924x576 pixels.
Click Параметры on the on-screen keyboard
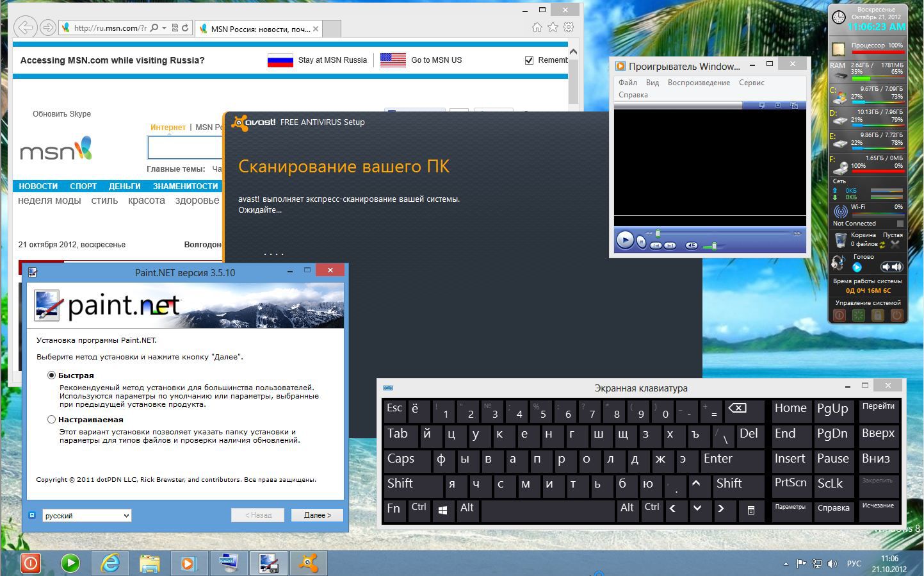click(790, 510)
